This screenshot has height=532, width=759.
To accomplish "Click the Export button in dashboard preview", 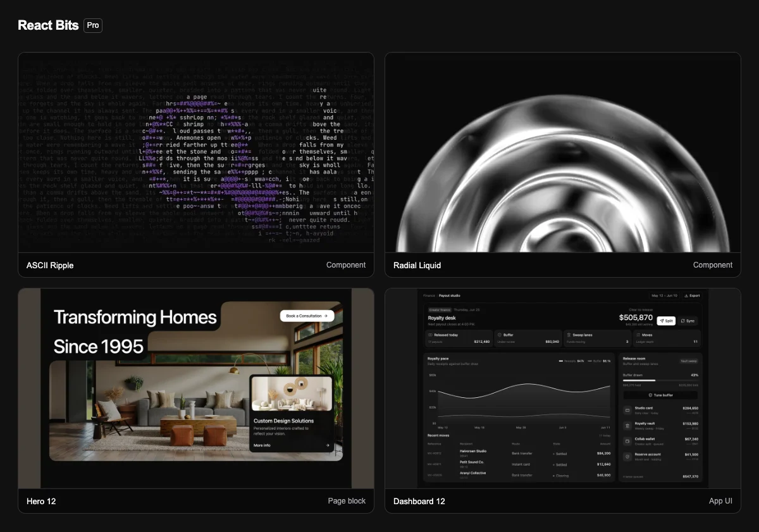I will click(x=693, y=295).
